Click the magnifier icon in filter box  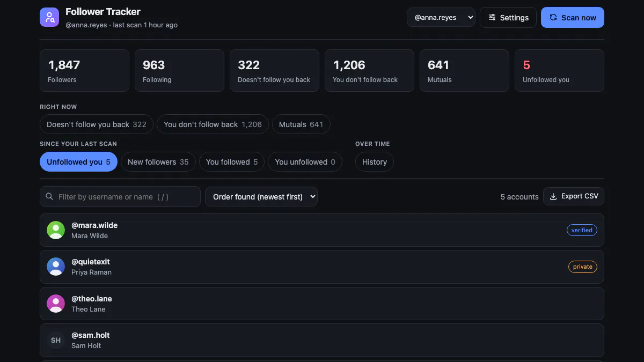click(x=50, y=197)
